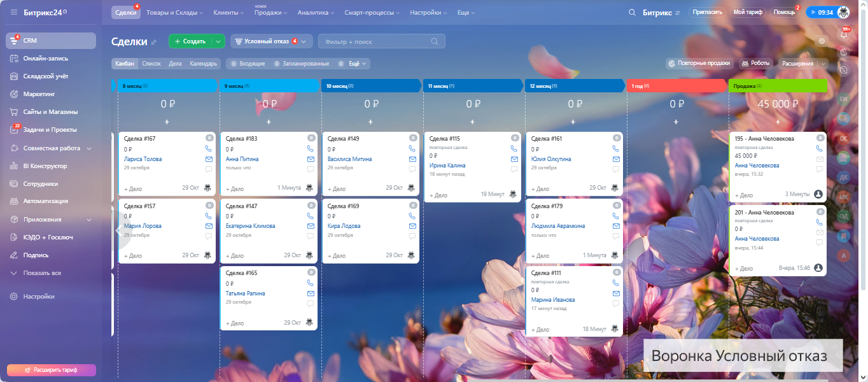Click responsible avatar on 195 - Анна Человекова card
Viewport: 868px width, 382px height.
click(x=818, y=194)
